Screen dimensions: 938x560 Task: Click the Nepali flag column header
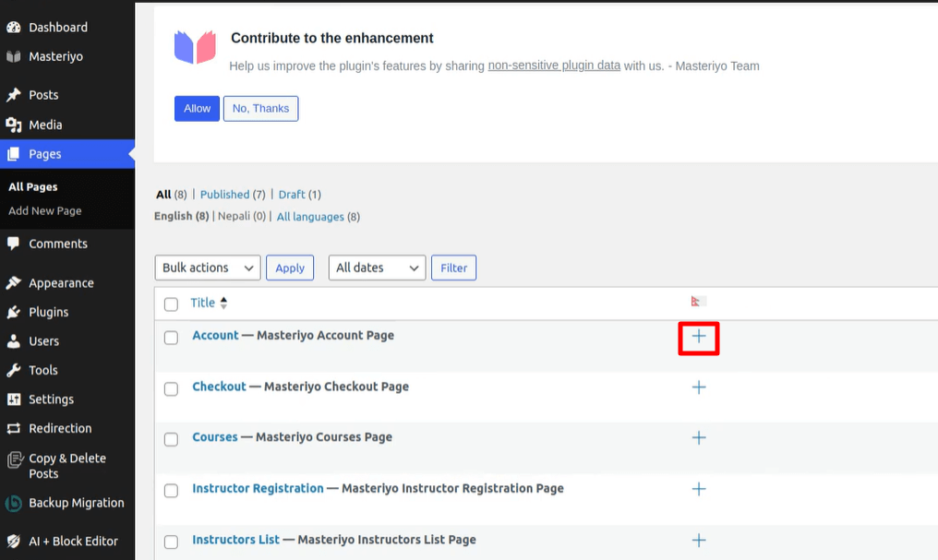(697, 301)
